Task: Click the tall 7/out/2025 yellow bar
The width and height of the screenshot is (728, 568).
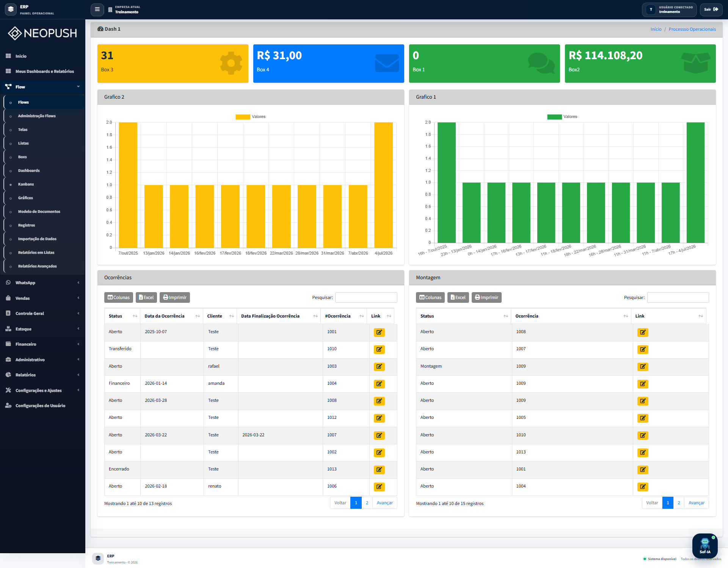Action: click(128, 185)
